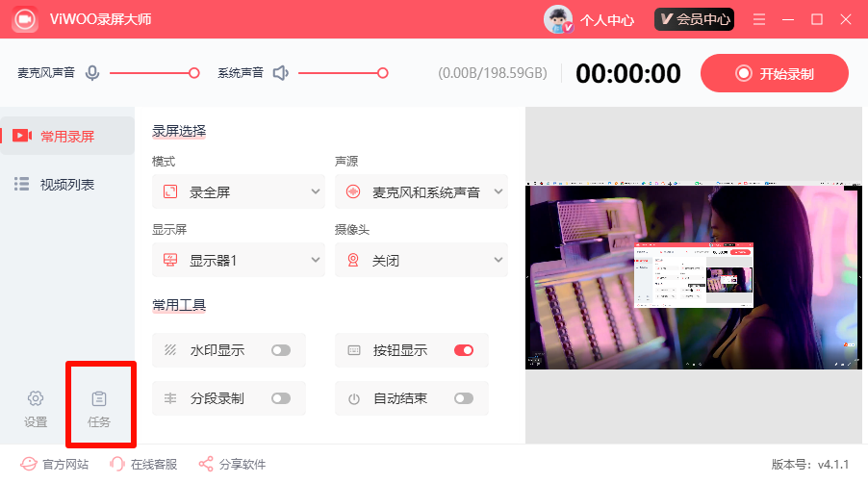The width and height of the screenshot is (868, 483).
Task: Open the 声源 麦克风和系统声音 dropdown
Action: pos(421,192)
